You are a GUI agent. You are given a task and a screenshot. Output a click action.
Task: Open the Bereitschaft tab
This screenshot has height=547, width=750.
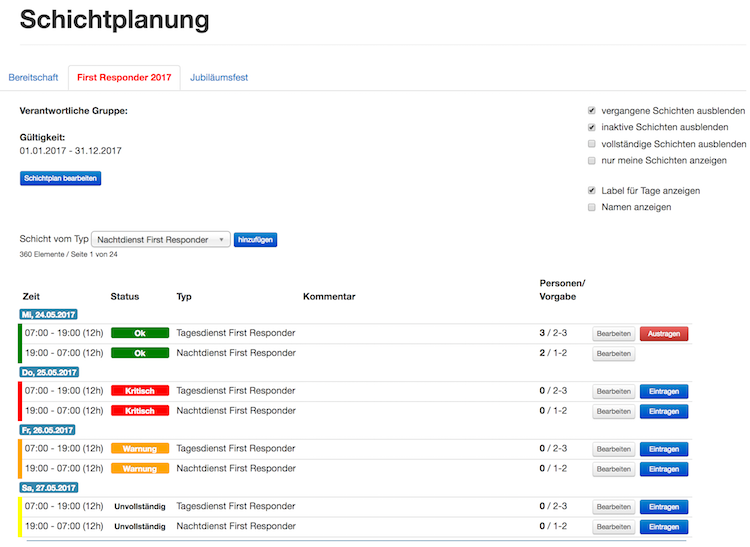pyautogui.click(x=34, y=77)
